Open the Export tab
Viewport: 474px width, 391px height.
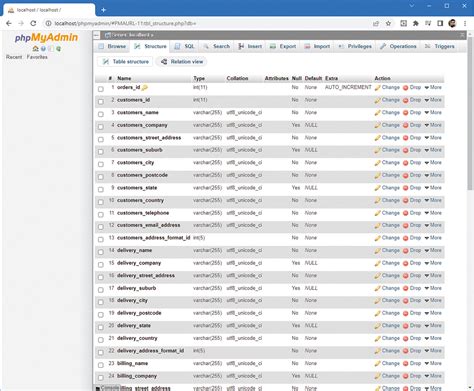[283, 46]
